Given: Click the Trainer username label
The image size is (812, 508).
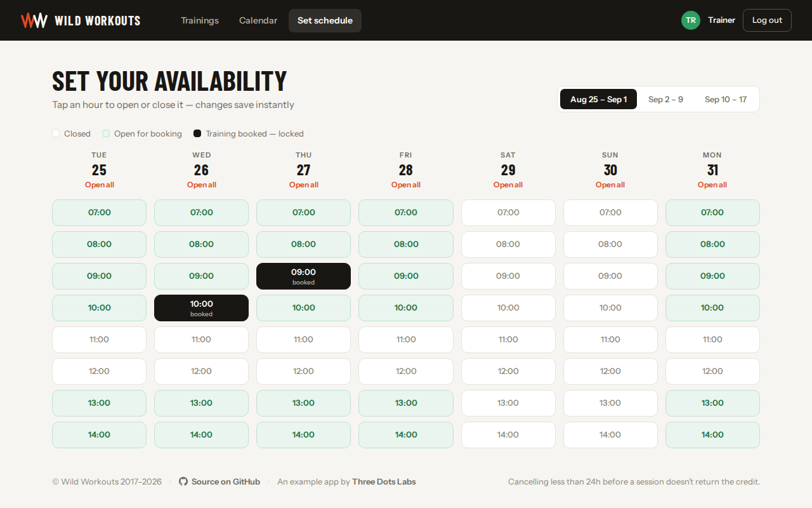Looking at the screenshot, I should (721, 20).
